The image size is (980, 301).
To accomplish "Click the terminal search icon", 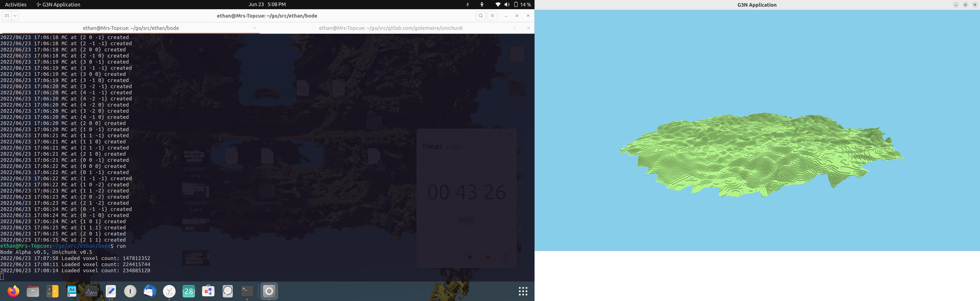I will (x=481, y=16).
